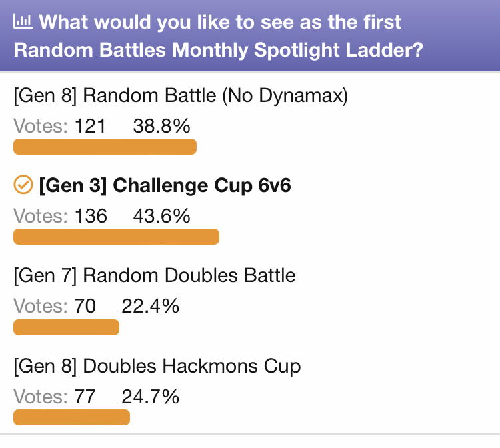This screenshot has width=500, height=448.
Task: Click the poll question title text
Action: (x=218, y=36)
